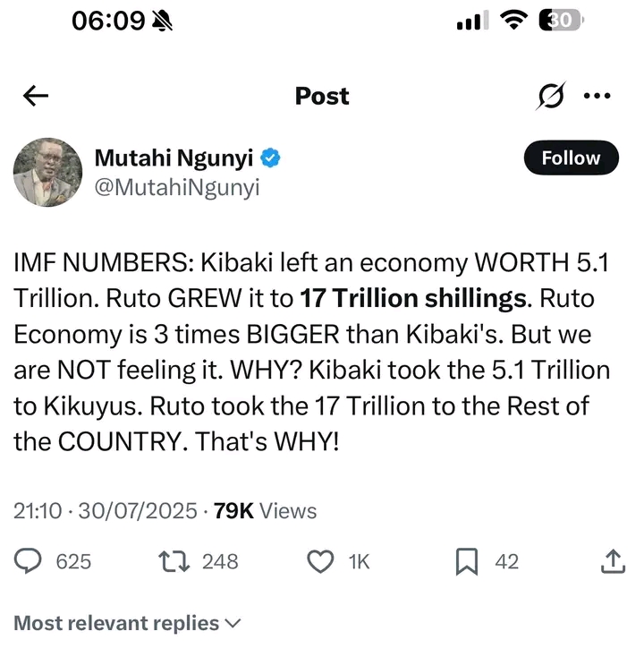The image size is (644, 657).
Task: Like the post with the heart icon
Action: pyautogui.click(x=319, y=561)
